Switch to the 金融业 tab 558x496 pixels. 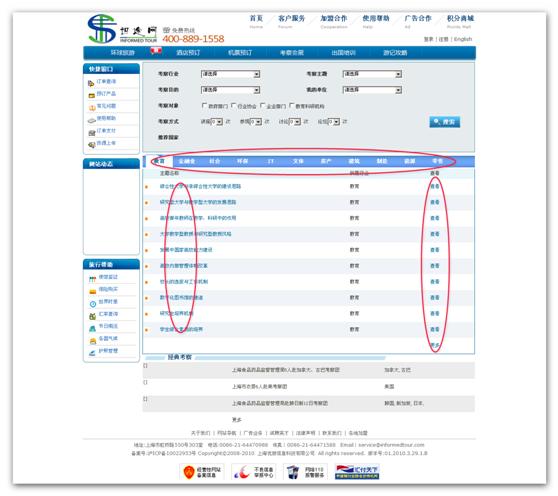tap(186, 161)
